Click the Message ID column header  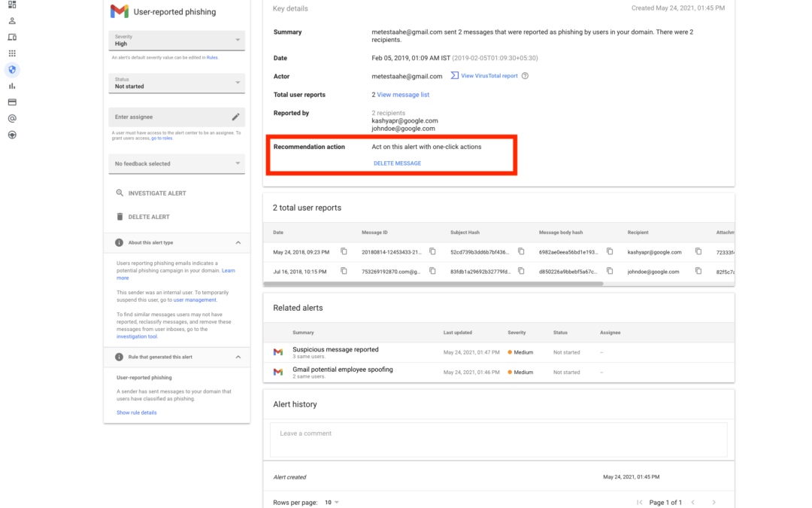click(374, 233)
